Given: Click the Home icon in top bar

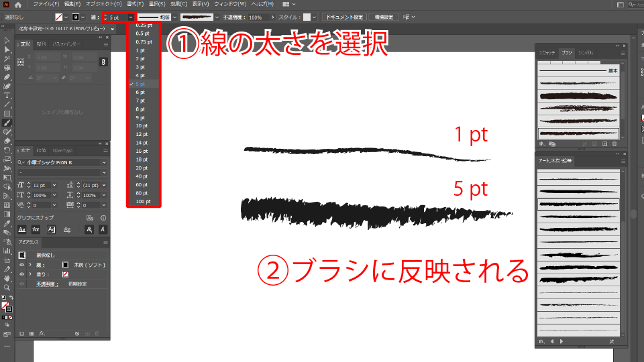Looking at the screenshot, I should pos(17,5).
